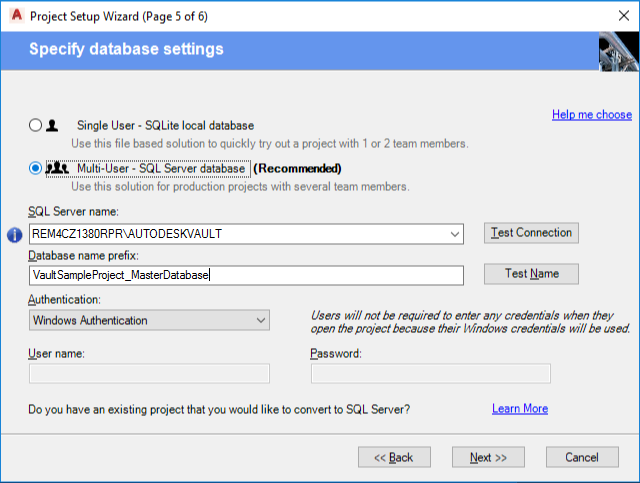The height and width of the screenshot is (483, 640).
Task: Click the Password input field
Action: (431, 374)
